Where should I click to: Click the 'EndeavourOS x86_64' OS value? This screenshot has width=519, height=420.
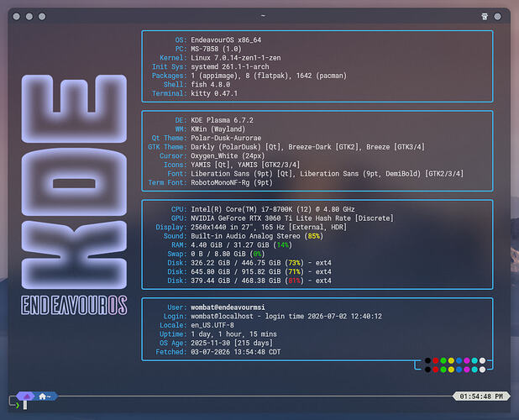pyautogui.click(x=226, y=39)
